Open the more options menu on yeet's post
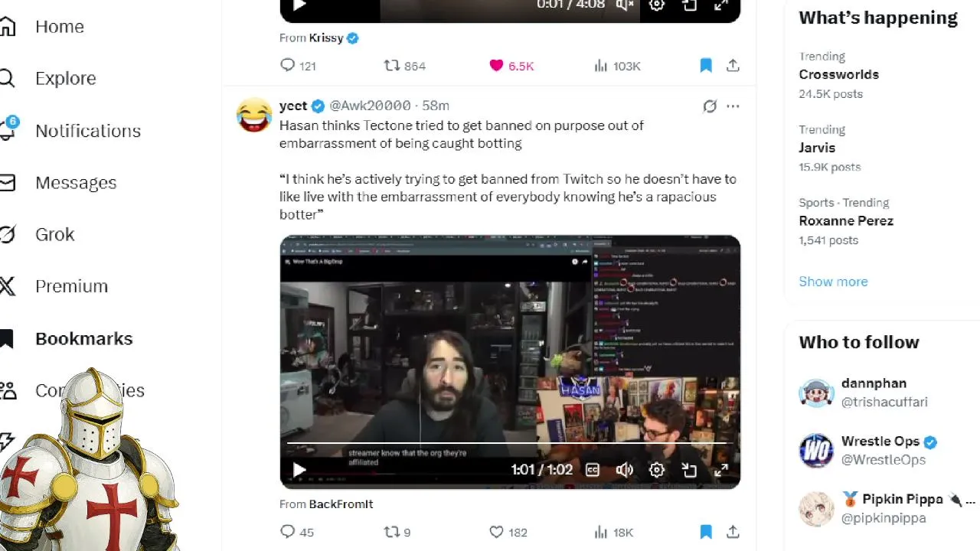Viewport: 980px width, 551px height. pos(733,106)
